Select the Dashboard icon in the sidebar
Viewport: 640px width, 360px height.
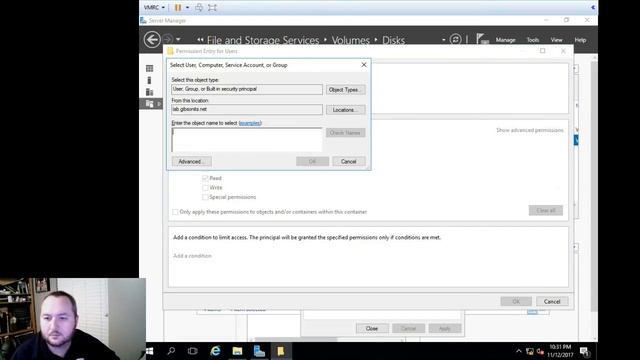(149, 68)
